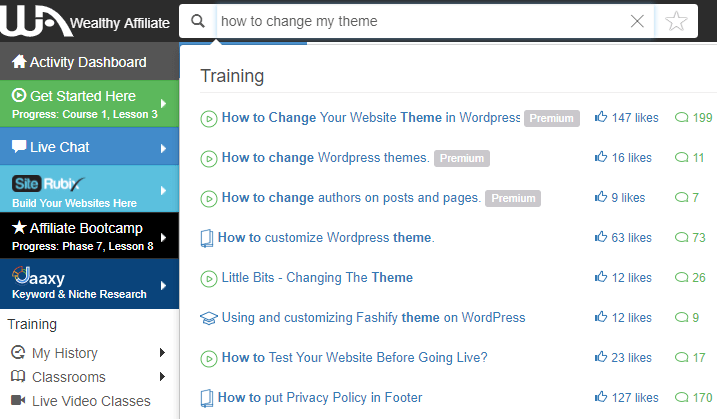Open 'How to change authors on posts and pages.'

(x=351, y=198)
